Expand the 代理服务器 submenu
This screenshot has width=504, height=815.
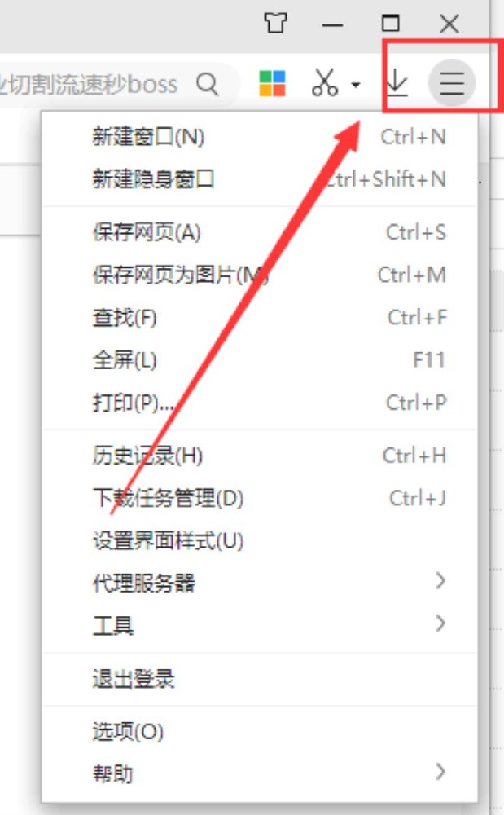260,582
